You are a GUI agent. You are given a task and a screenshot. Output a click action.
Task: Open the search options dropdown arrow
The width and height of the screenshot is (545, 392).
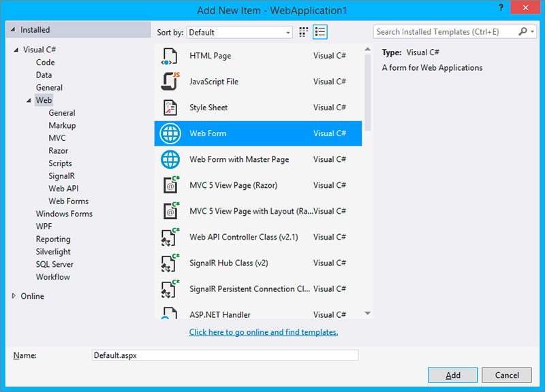coord(532,31)
